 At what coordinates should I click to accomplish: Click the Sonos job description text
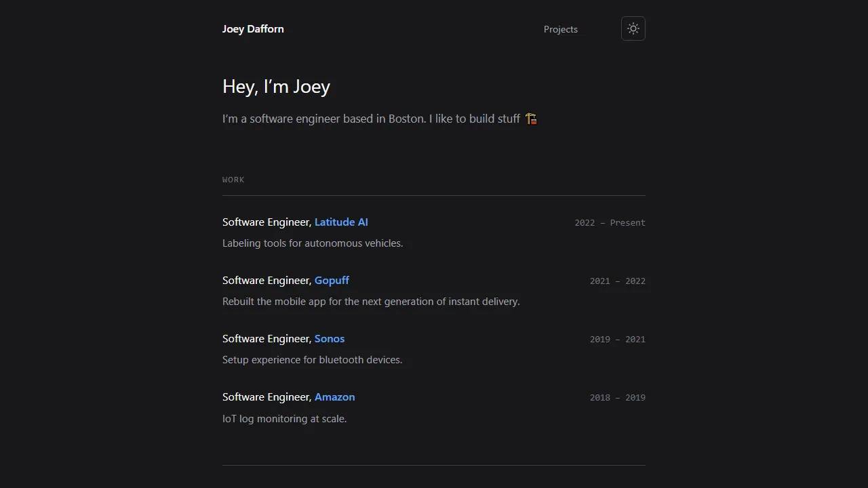pos(312,359)
